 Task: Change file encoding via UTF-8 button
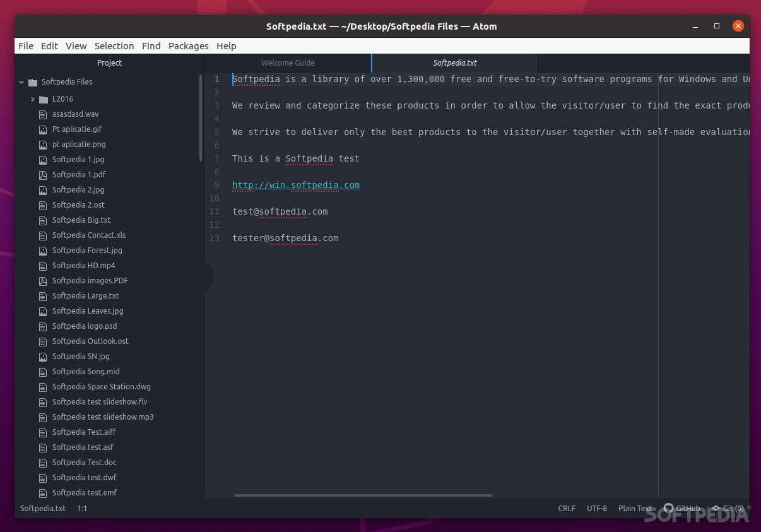[x=597, y=508]
